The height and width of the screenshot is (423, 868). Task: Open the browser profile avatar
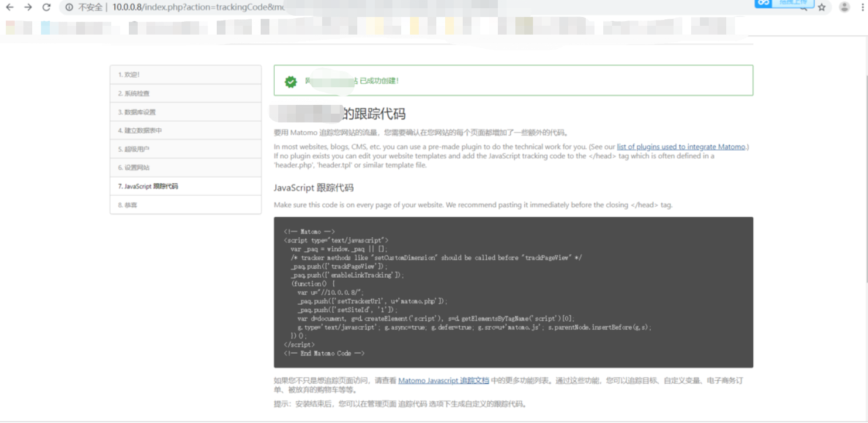tap(844, 7)
